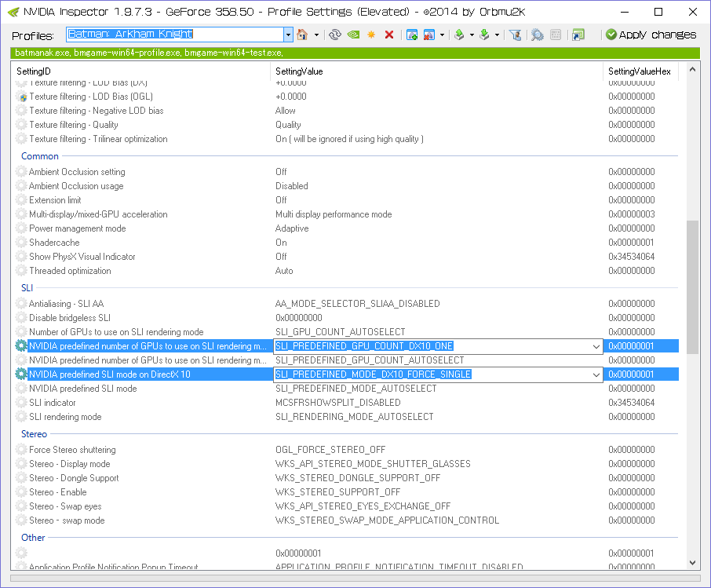
Task: Select the Stereo - Dongle Support row
Action: pos(345,478)
